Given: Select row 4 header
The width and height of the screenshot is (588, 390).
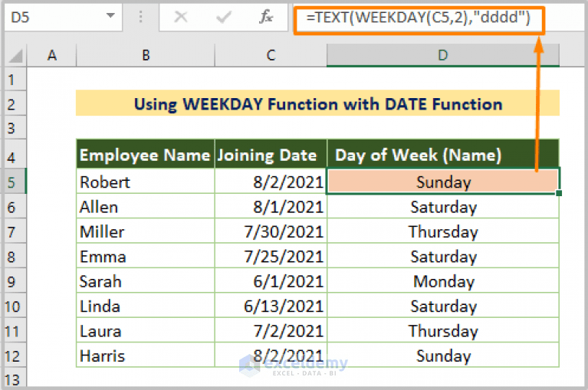Looking at the screenshot, I should coord(15,155).
